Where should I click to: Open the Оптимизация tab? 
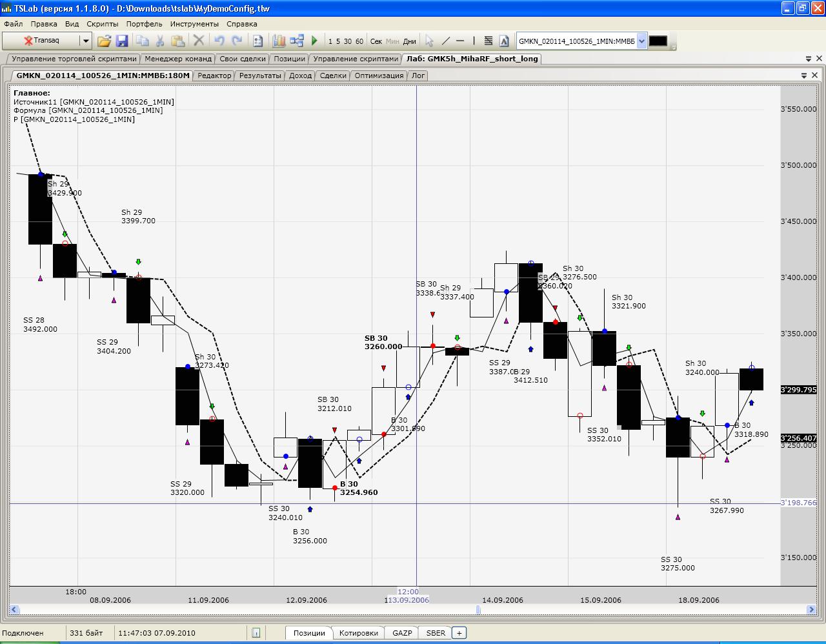point(379,75)
